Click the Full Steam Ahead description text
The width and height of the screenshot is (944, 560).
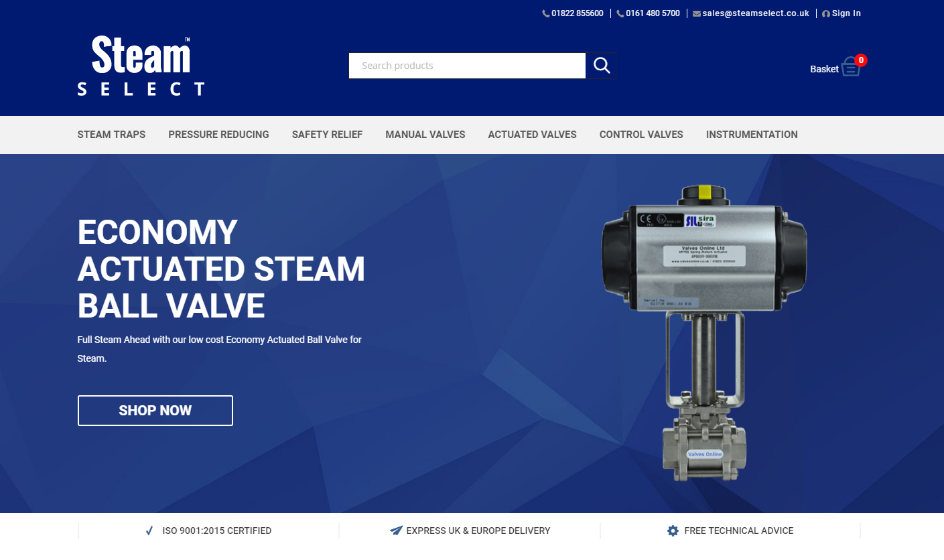pos(220,349)
